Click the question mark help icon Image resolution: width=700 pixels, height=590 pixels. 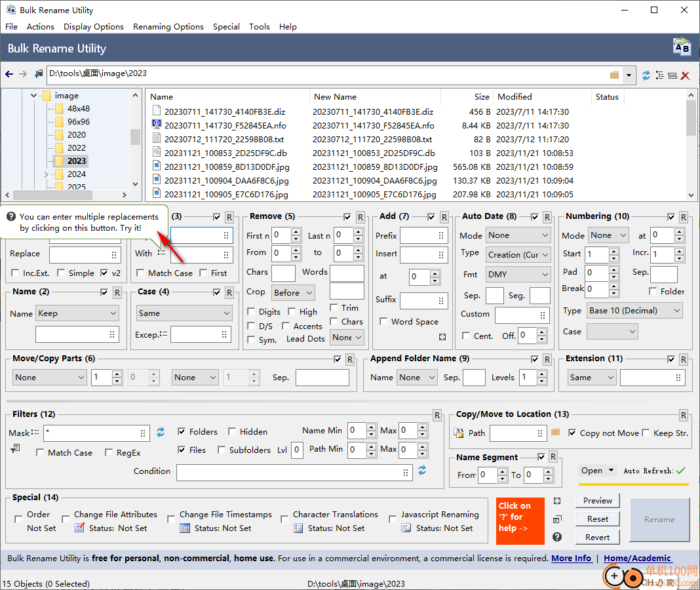click(x=556, y=537)
